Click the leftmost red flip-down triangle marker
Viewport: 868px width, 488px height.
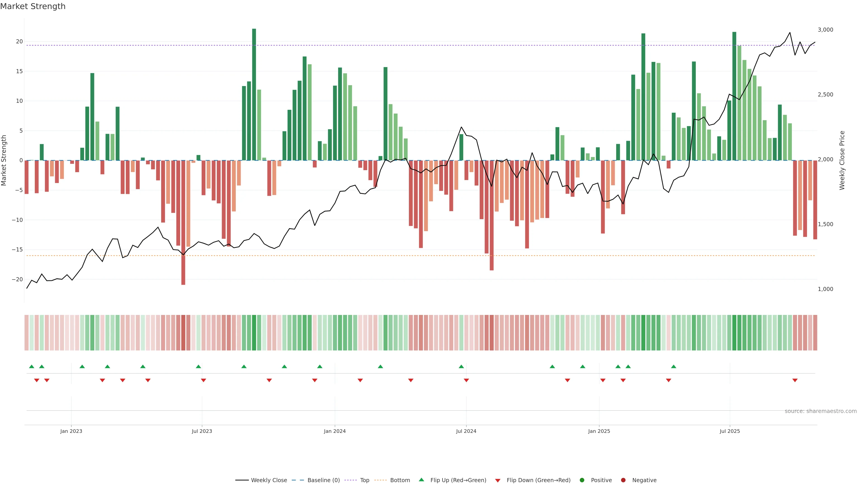tap(37, 380)
